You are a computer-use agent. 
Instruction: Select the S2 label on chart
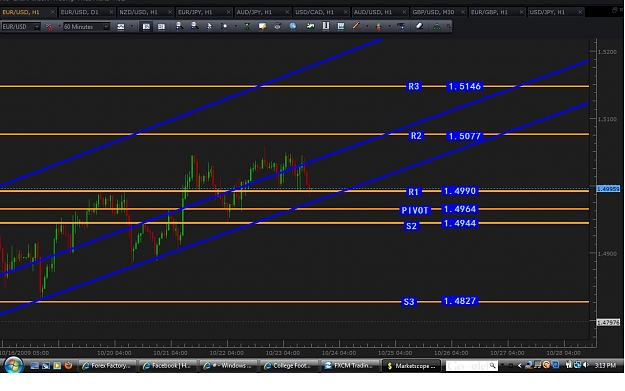[x=411, y=226]
